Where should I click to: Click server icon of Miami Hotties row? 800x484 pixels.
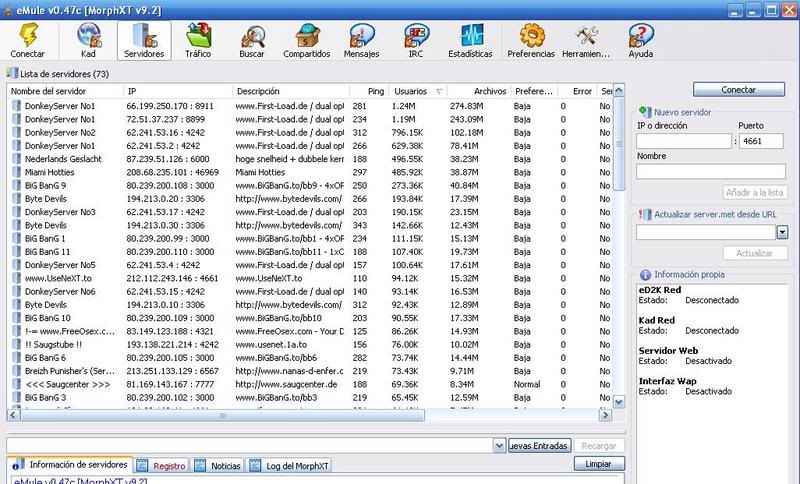[16, 172]
